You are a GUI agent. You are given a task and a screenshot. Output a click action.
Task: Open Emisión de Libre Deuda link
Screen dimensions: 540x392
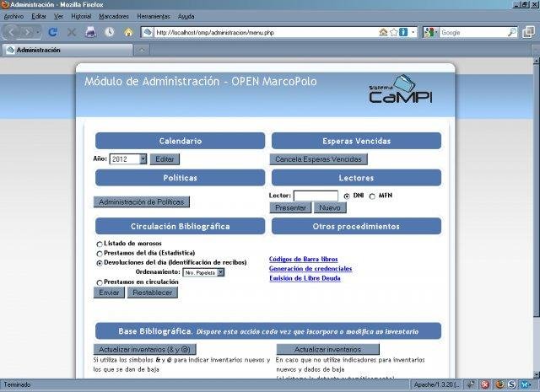click(x=305, y=278)
